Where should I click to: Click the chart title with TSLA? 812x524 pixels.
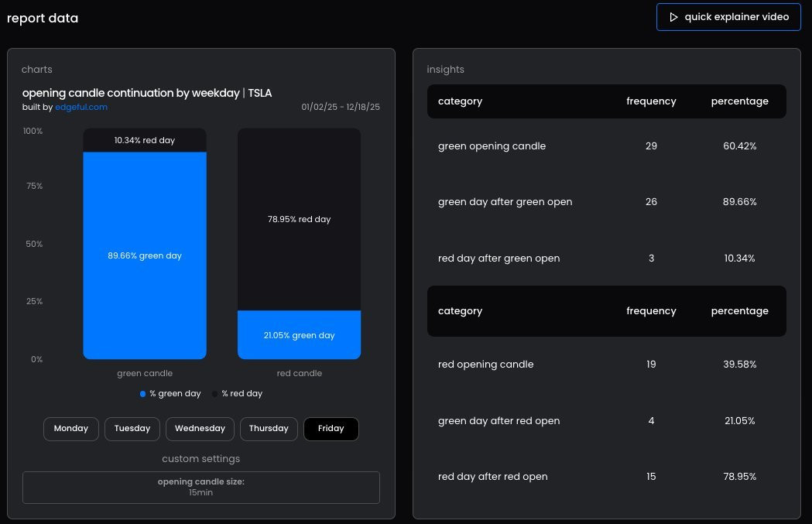tap(147, 93)
